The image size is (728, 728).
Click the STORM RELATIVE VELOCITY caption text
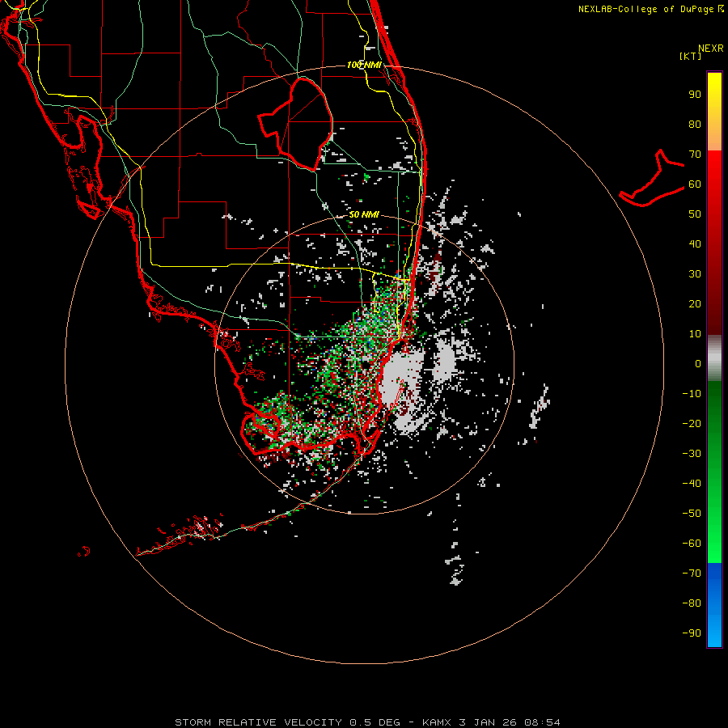click(258, 722)
